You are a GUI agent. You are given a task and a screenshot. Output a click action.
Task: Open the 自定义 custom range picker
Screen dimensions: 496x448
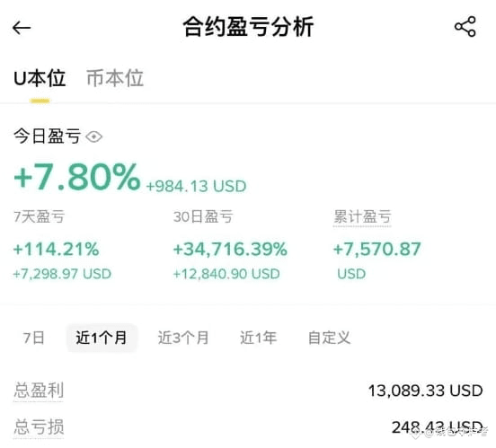tap(329, 338)
